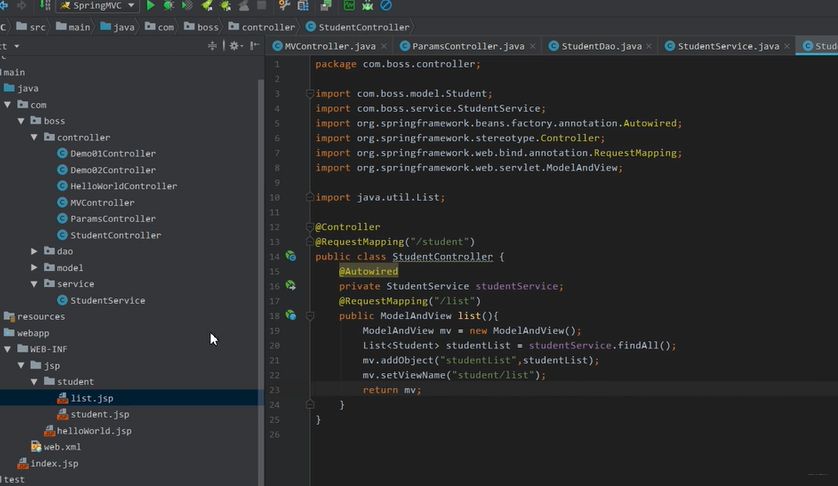Click the Debug bug icon in toolbar
Screen dimensions: 838x486
(168, 6)
